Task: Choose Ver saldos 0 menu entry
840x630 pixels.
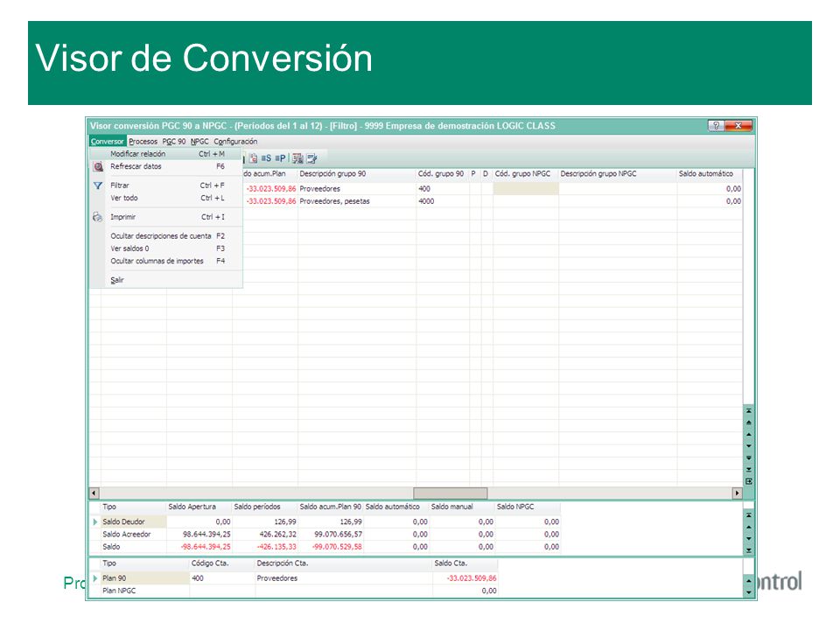Action: [x=167, y=248]
